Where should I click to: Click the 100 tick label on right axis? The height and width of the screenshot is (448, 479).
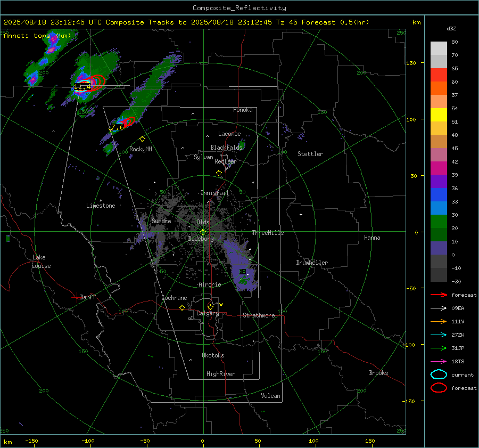click(x=411, y=119)
